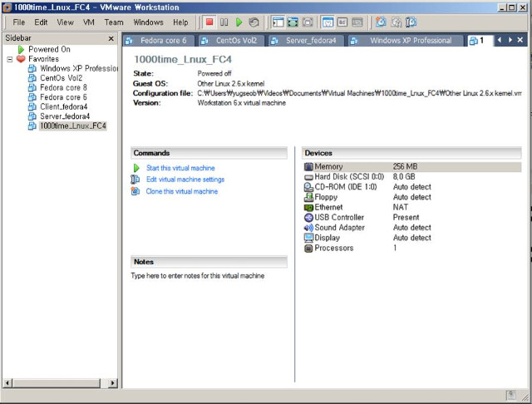Click the Take Snapshot toolbar icon
Screen dimensions: 532x404
click(x=381, y=22)
